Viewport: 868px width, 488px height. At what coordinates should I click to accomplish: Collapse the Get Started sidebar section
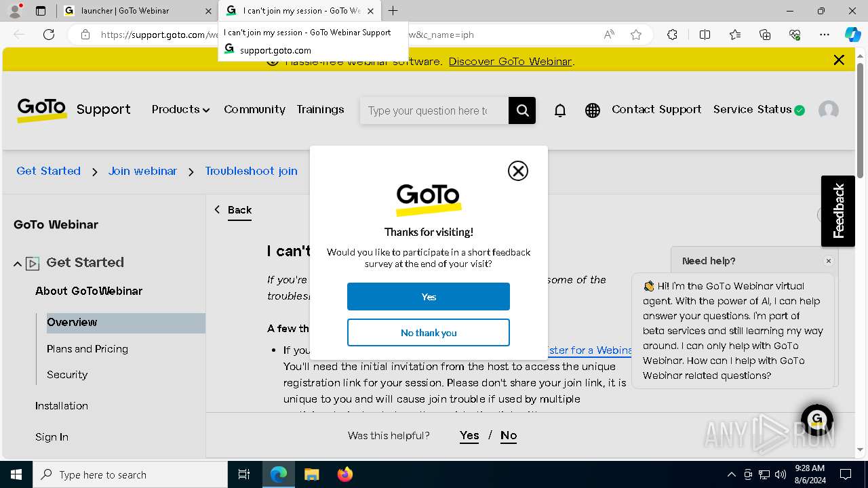point(18,264)
